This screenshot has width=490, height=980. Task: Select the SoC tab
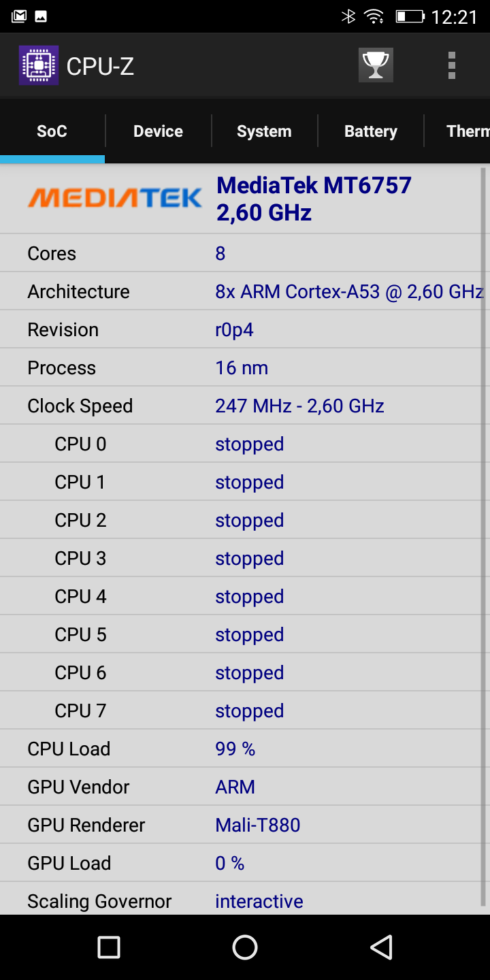(x=52, y=131)
